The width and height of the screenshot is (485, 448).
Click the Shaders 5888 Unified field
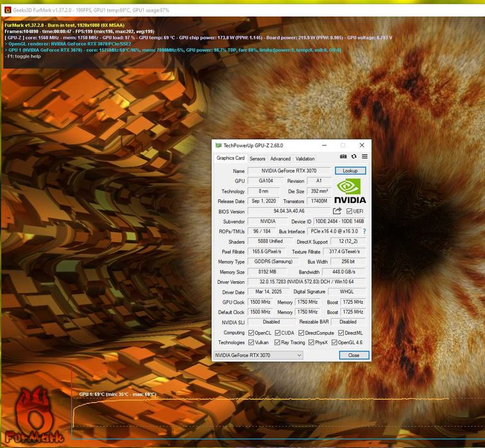[x=270, y=241]
